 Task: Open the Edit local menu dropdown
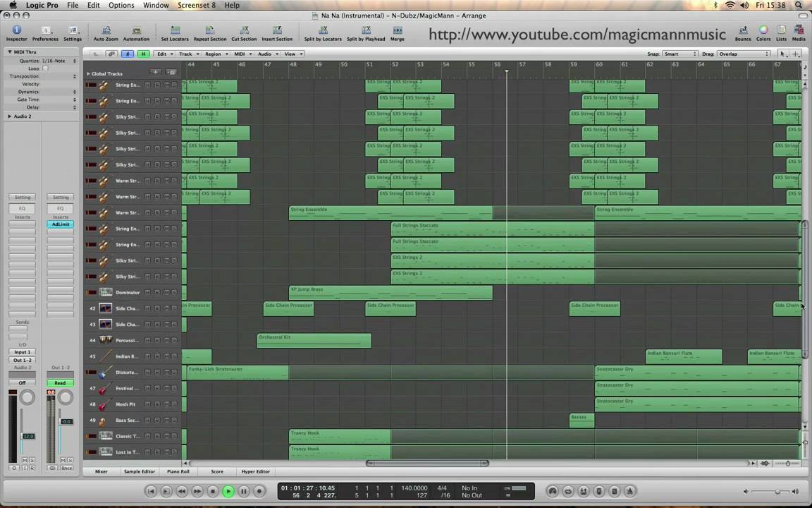[x=165, y=54]
